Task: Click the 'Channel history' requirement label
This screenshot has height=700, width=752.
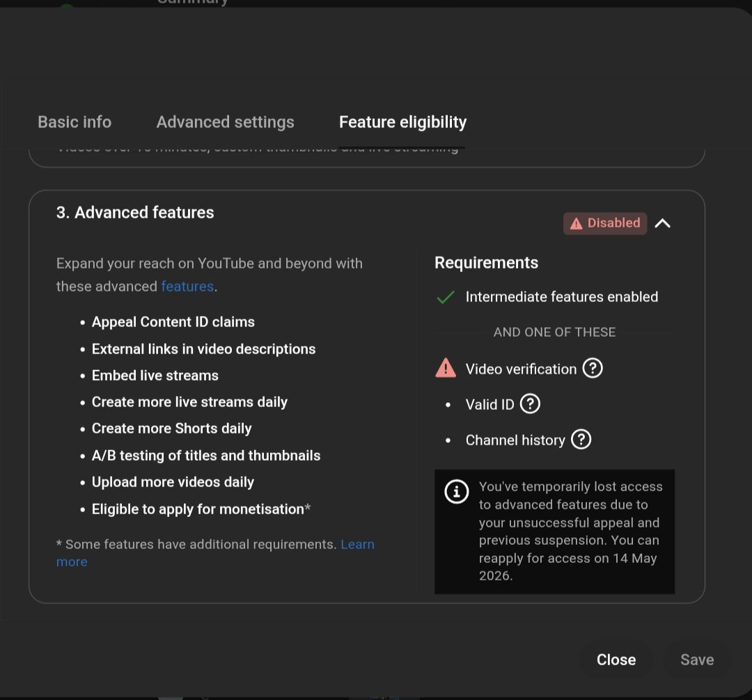Action: tap(515, 440)
